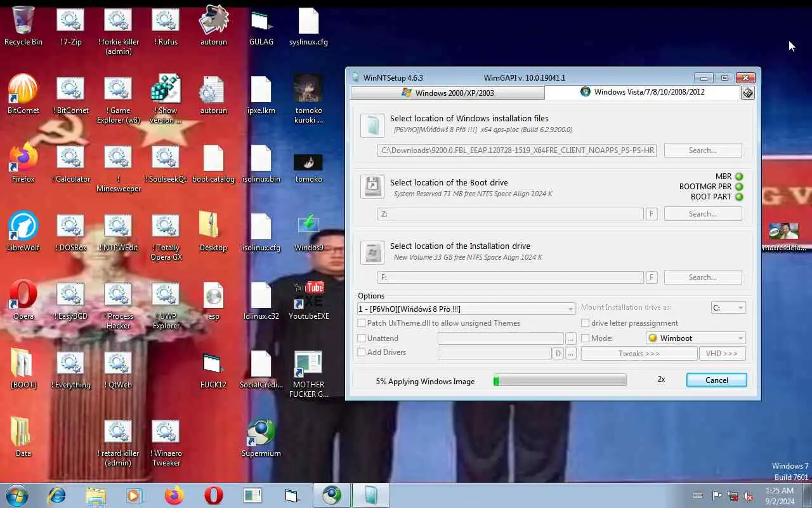Select the ! Rufus desktop icon

166,27
